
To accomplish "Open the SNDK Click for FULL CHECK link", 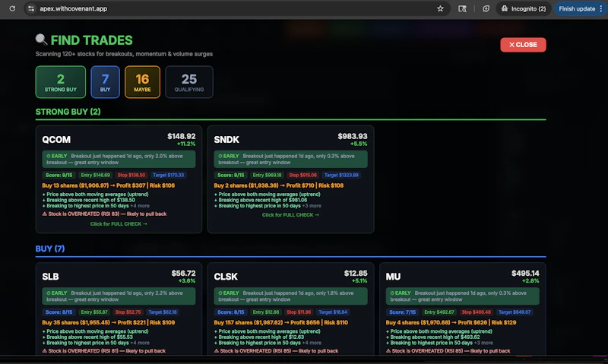I will point(290,215).
